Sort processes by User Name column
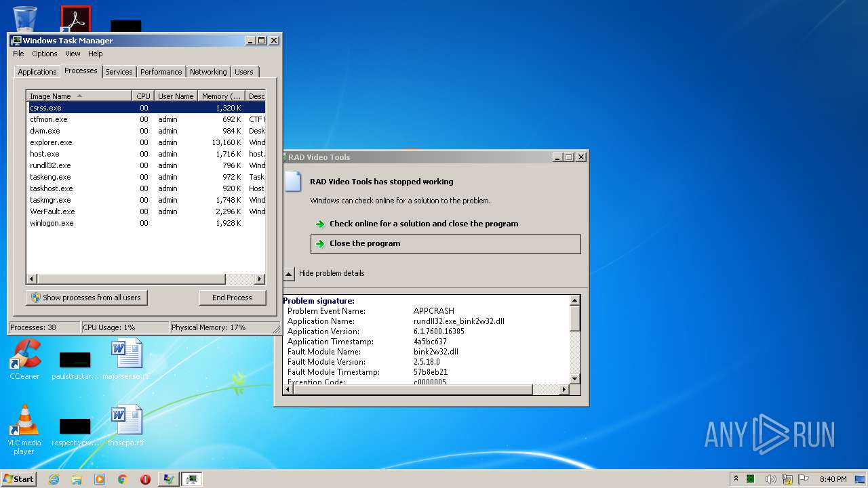The height and width of the screenshot is (488, 868). pyautogui.click(x=176, y=96)
